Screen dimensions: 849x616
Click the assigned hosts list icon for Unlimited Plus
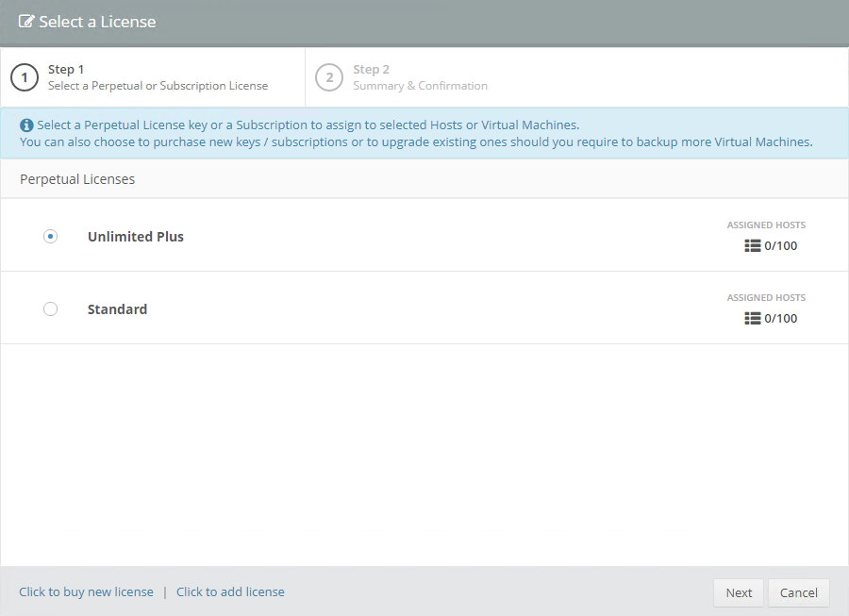click(x=753, y=245)
